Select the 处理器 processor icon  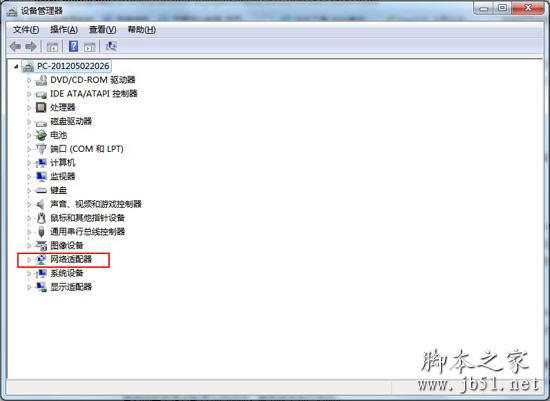41,107
